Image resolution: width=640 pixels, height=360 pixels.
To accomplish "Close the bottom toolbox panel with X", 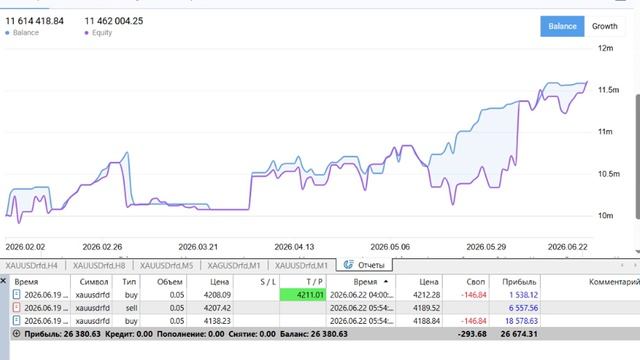I will pyautogui.click(x=3, y=281).
